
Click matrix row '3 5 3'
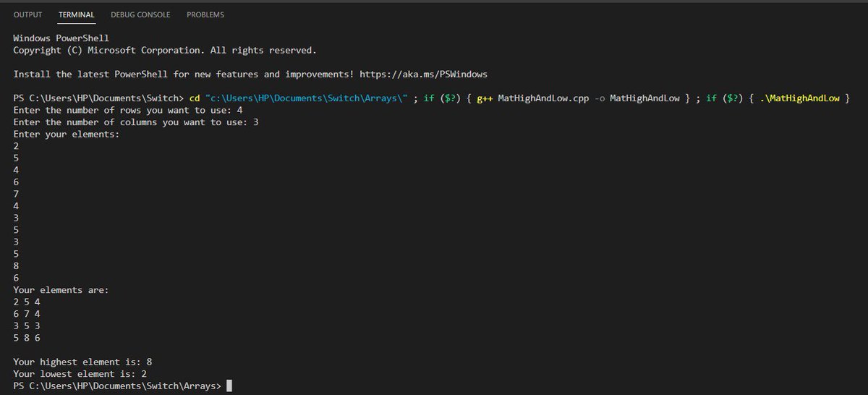tap(27, 326)
